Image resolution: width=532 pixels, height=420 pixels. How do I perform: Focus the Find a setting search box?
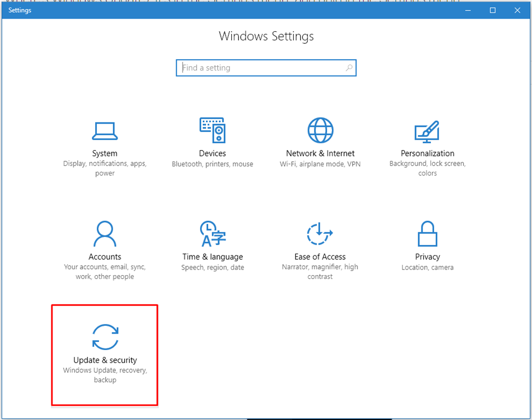(x=266, y=68)
